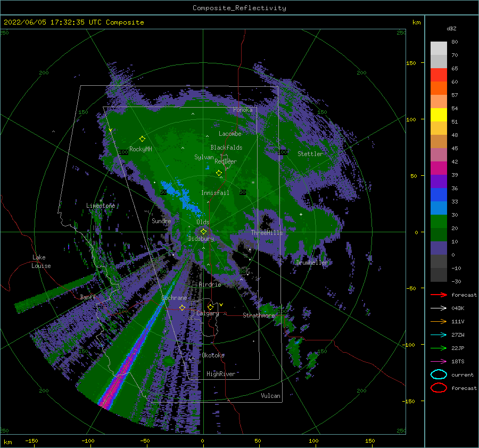Image resolution: width=479 pixels, height=448 pixels.
Task: Click the orange 111V arrow symbol
Action: (x=439, y=321)
